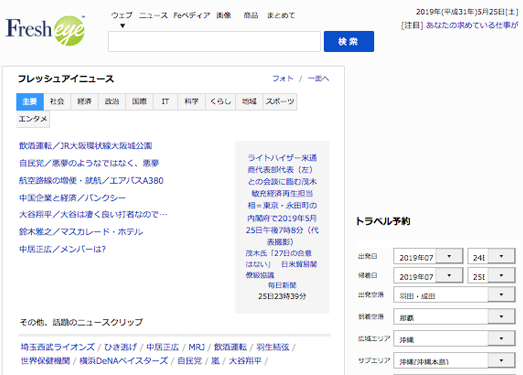Viewport: 523px width, 375px height.
Task: Open the フォト link in news header
Action: [x=283, y=78]
